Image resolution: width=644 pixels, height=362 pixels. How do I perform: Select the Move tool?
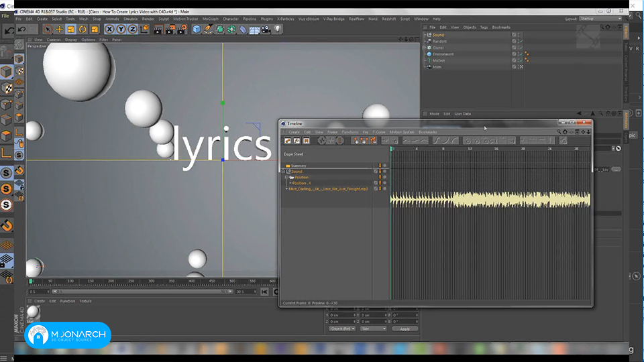(x=59, y=29)
